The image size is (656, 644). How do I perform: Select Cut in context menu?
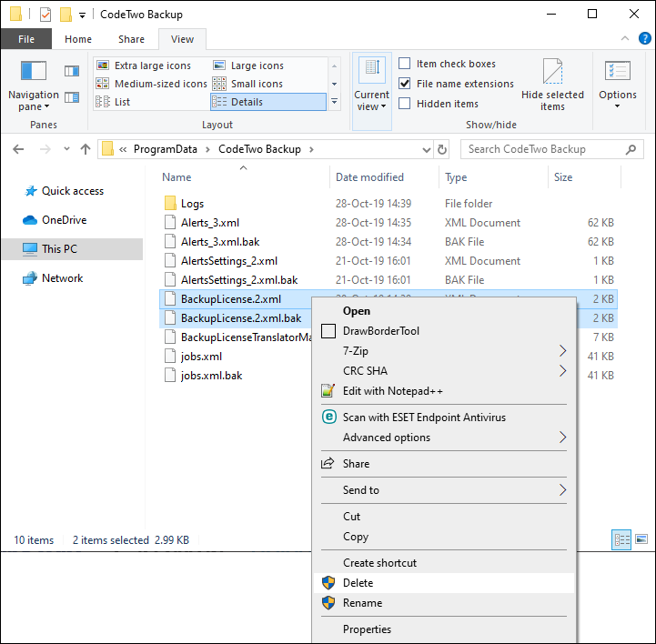(444, 516)
